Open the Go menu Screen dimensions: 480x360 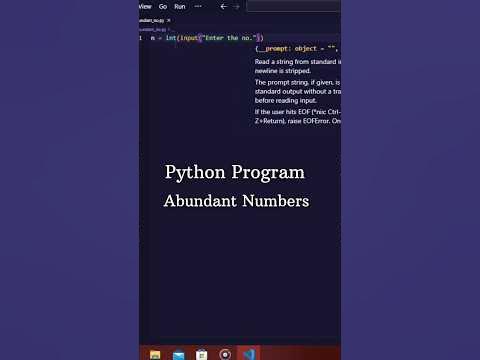pyautogui.click(x=163, y=7)
